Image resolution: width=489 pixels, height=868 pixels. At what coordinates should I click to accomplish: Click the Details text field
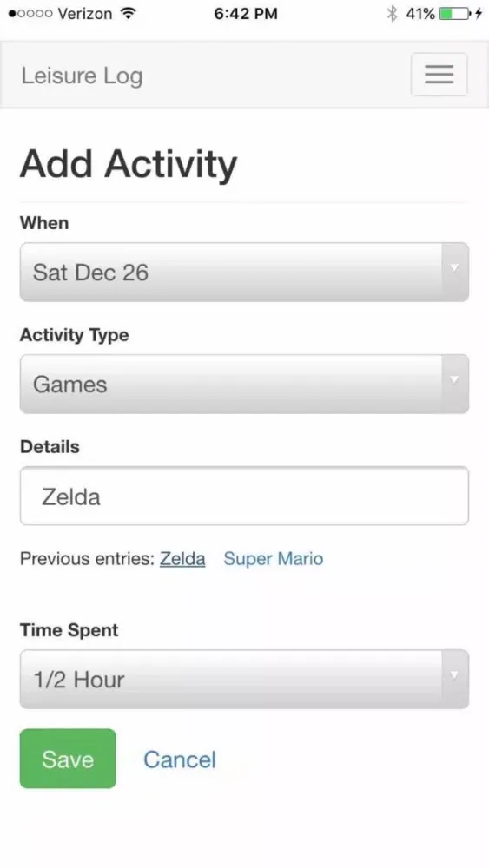[x=244, y=496]
